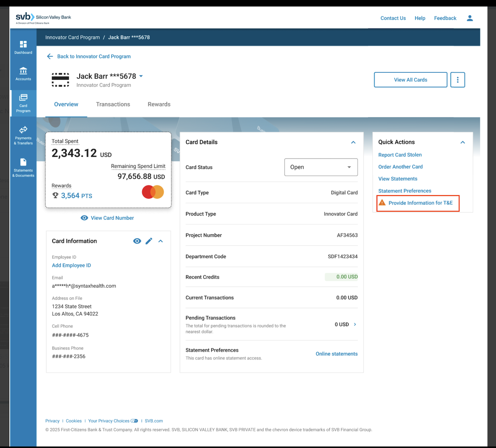Switch to the Rewards tab
Viewport: 496px width, 448px height.
159,104
